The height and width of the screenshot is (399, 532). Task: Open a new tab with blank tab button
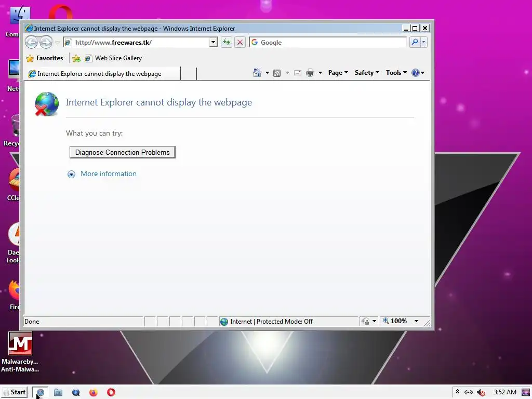click(x=188, y=74)
